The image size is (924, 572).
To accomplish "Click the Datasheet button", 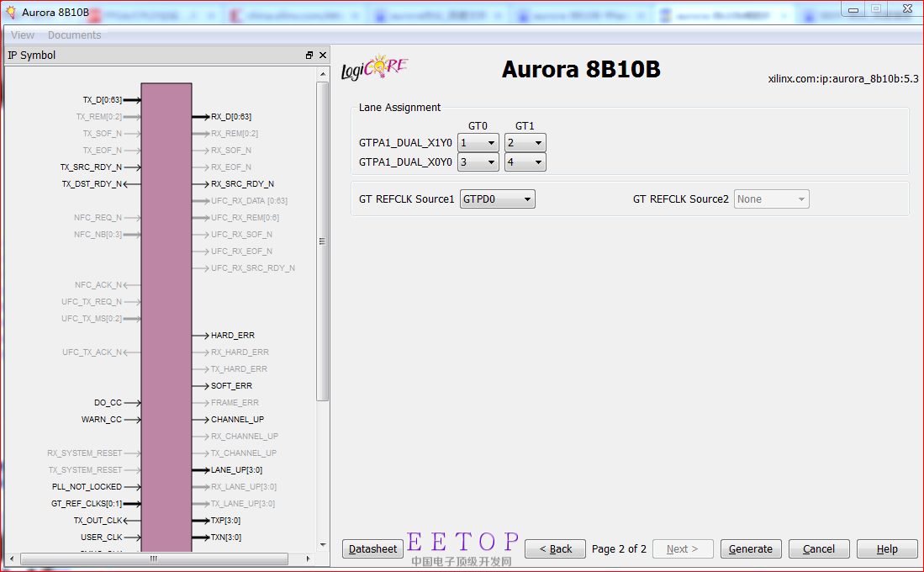I will [x=372, y=549].
